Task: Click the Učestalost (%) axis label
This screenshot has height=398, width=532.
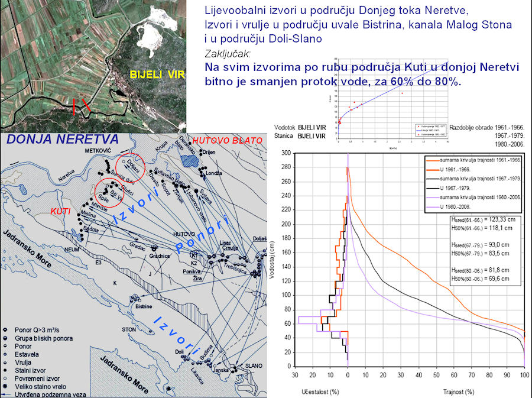Action: pos(320,391)
